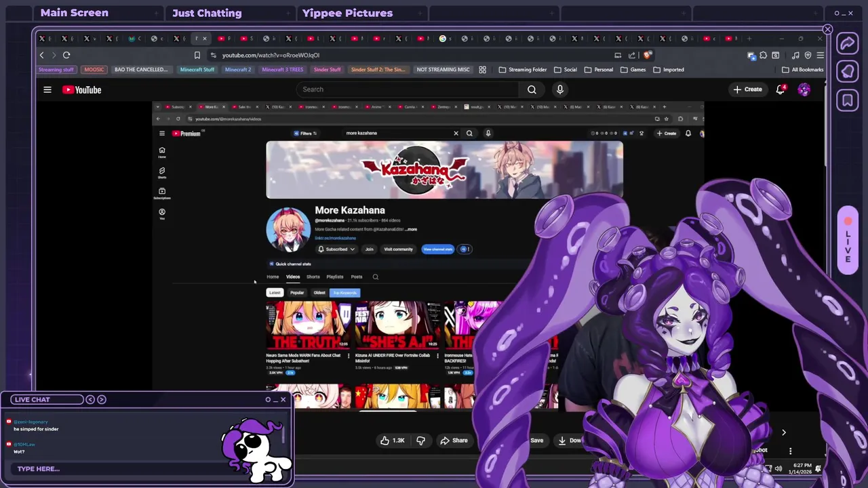Go to previous live chat page arrow

pyautogui.click(x=90, y=399)
